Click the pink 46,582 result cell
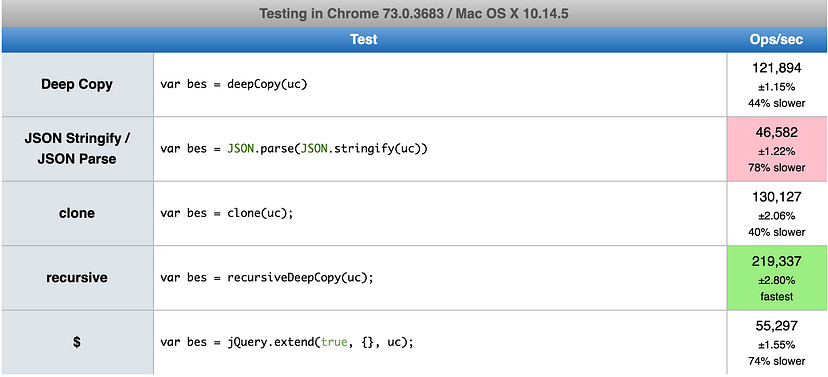Viewport: 828px width, 377px height. (776, 149)
